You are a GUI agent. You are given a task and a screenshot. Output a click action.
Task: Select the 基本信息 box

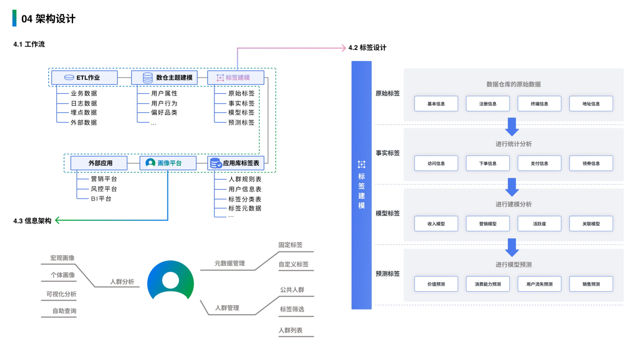[x=436, y=104]
